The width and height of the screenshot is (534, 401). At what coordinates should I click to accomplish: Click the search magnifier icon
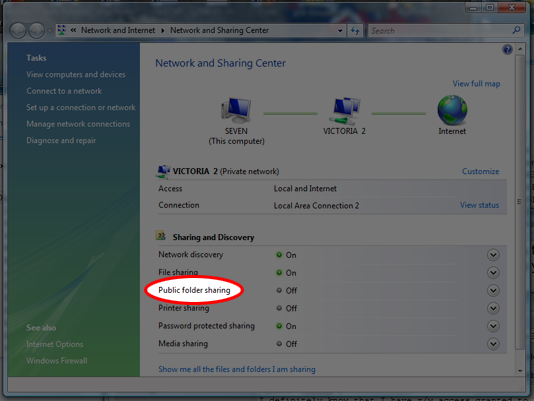pyautogui.click(x=516, y=30)
